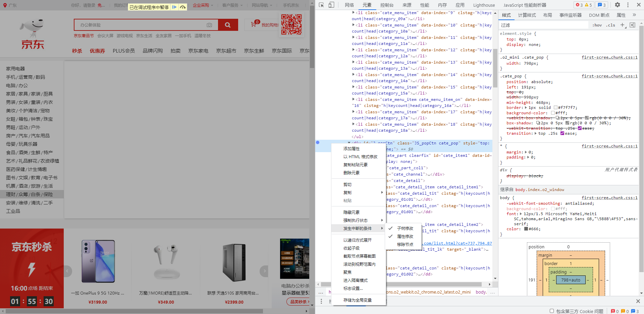
Task: Expand the li node with data-index 13
Action: tap(354, 62)
